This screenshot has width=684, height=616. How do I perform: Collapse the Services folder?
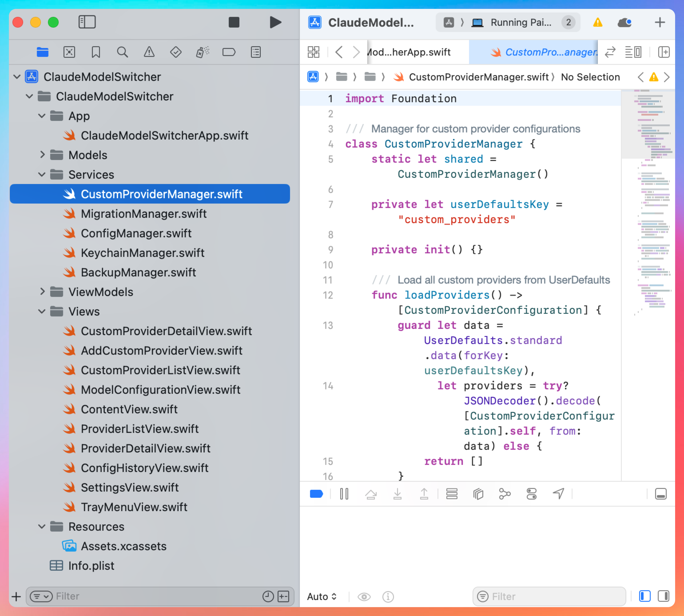[x=42, y=175]
